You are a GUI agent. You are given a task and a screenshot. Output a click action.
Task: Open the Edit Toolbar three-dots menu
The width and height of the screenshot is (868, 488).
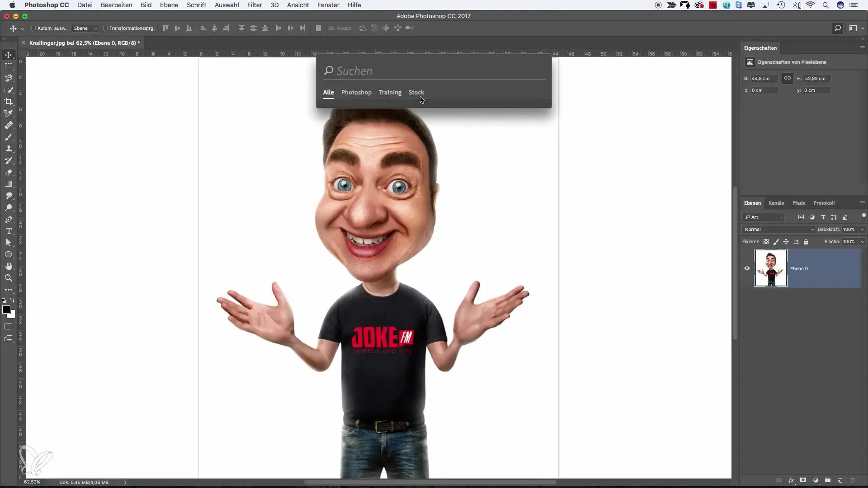pos(9,290)
